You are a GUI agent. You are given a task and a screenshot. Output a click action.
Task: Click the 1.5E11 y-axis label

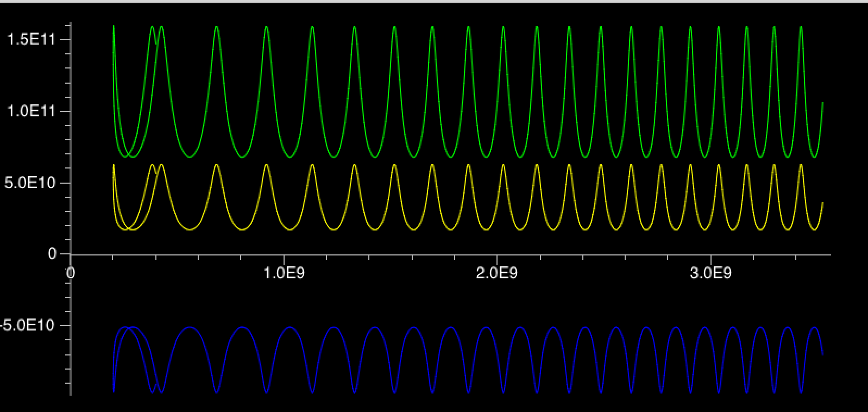point(30,40)
